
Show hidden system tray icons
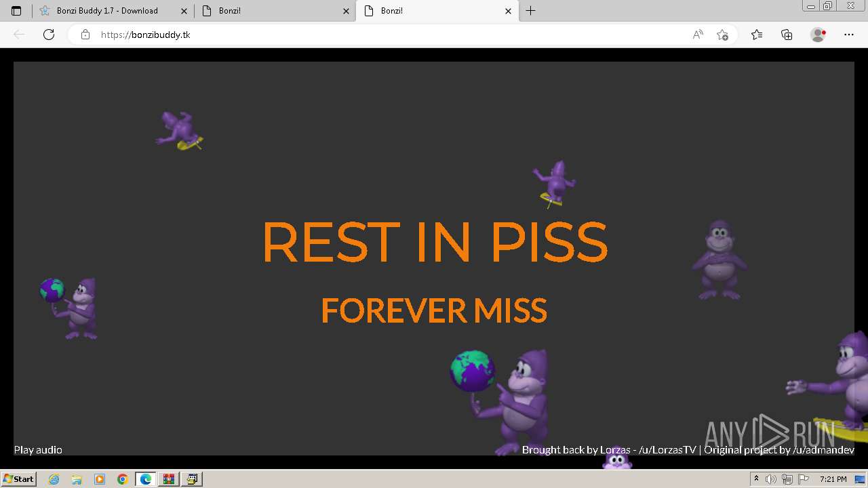click(x=756, y=479)
